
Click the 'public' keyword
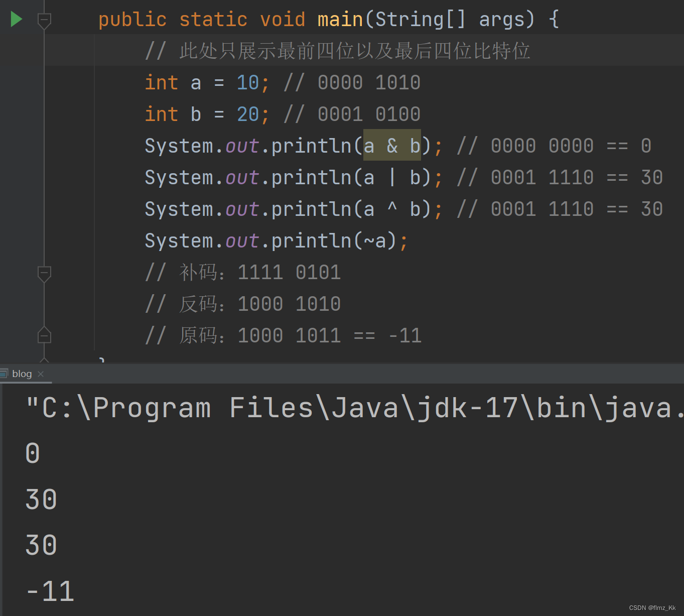132,20
